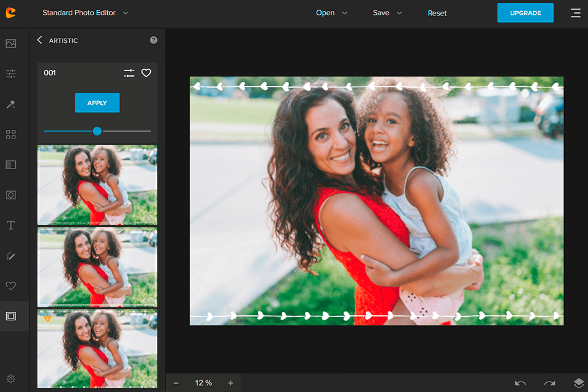Expand the Open menu
The width and height of the screenshot is (588, 392).
[x=331, y=13]
